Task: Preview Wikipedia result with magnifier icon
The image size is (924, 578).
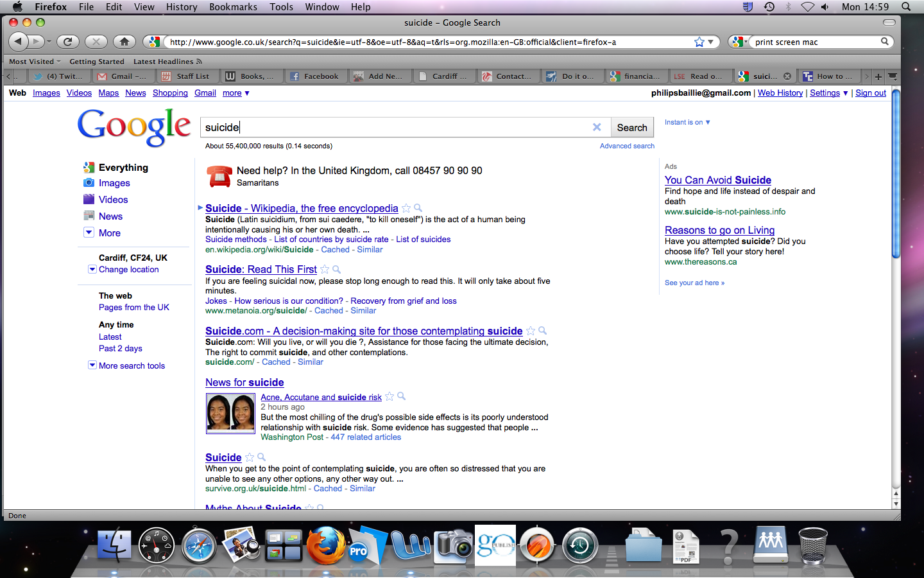Action: tap(418, 208)
